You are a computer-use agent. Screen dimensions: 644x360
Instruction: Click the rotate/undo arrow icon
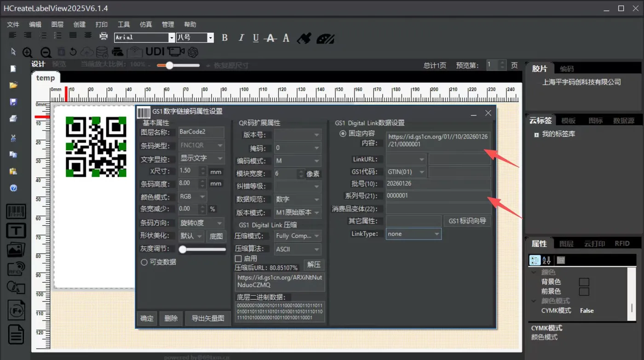[x=73, y=52]
